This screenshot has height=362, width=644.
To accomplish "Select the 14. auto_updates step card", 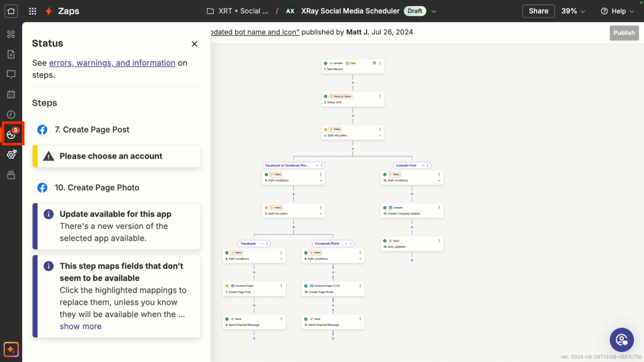I will coord(412,244).
